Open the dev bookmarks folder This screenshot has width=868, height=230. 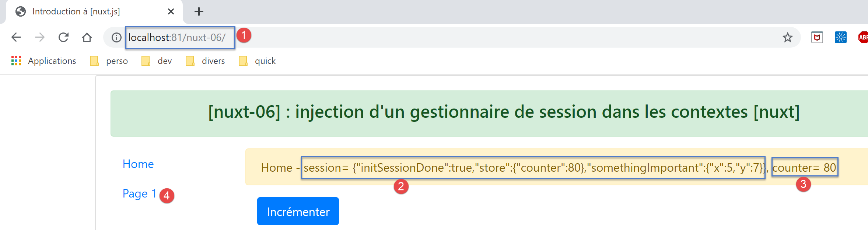click(157, 61)
